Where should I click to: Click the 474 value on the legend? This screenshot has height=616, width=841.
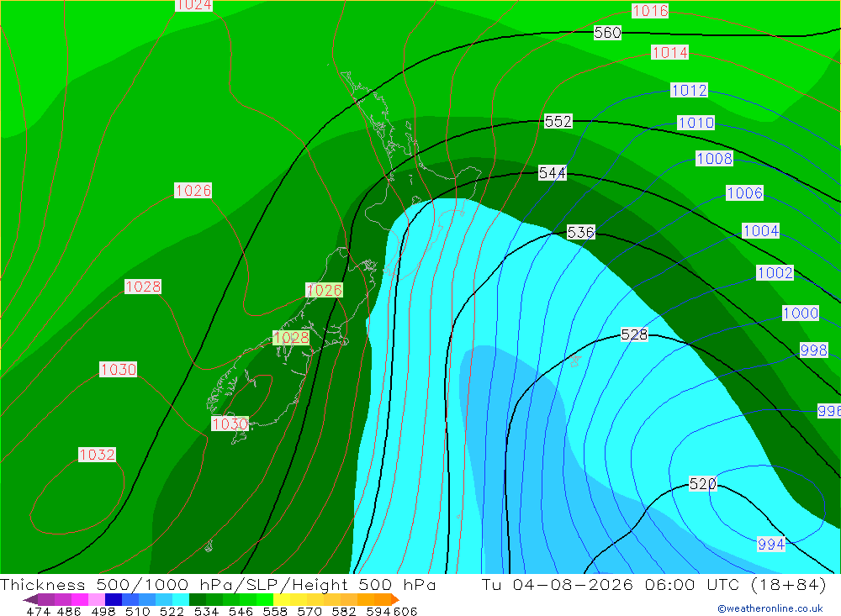[38, 611]
